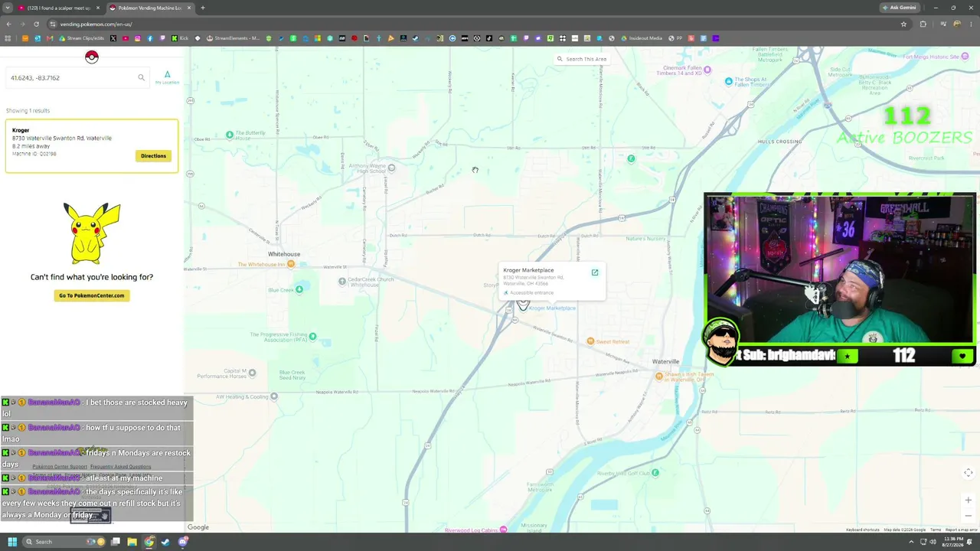980x551 pixels.
Task: Select the CedarCreek Church marker
Action: tap(342, 282)
